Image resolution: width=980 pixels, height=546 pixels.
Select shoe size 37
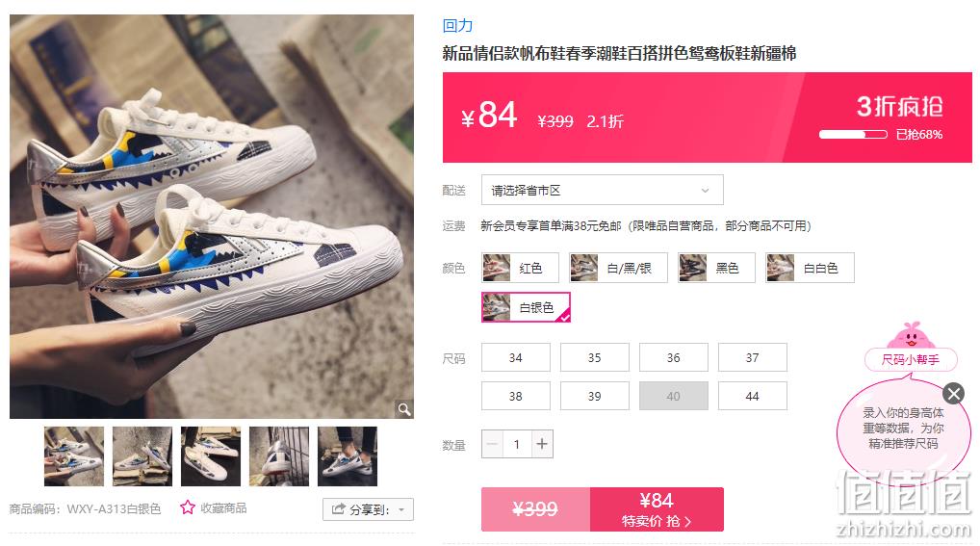click(x=753, y=358)
